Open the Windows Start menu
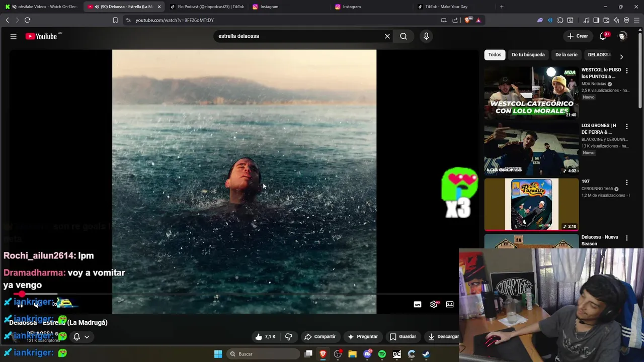644x362 pixels. 218,354
